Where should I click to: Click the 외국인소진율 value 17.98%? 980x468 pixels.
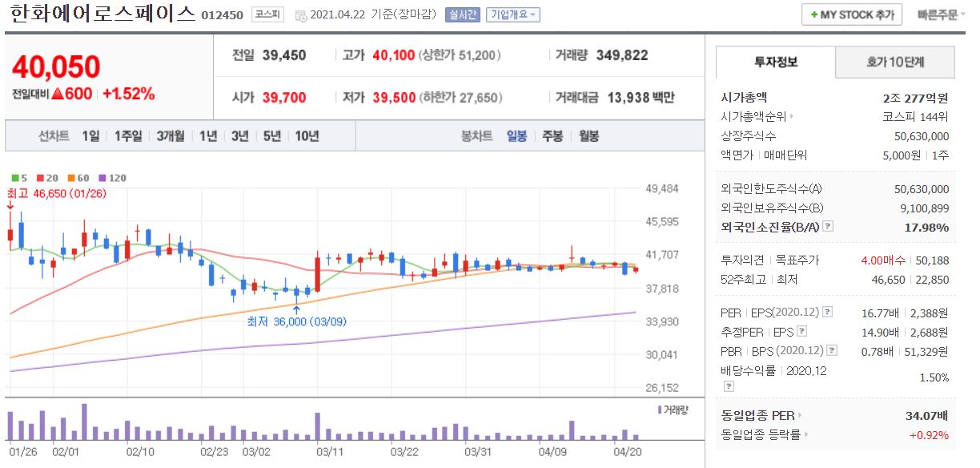[929, 228]
